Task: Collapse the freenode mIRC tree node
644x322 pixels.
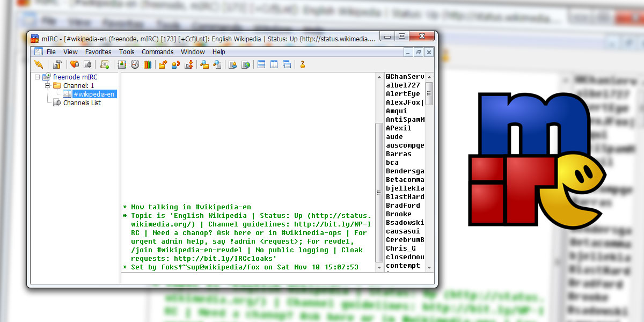Action: (38, 77)
